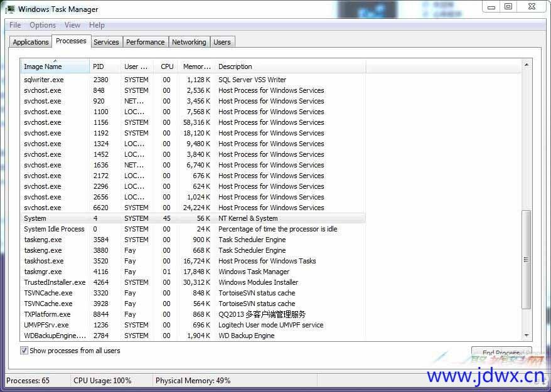This screenshot has width=551, height=392.
Task: Maximize the Task Manager window
Action: tap(508, 6)
